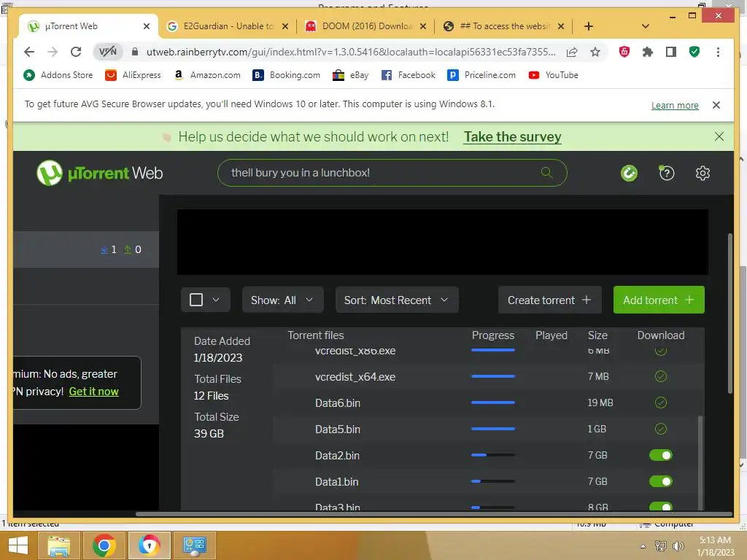Click the browser address bar URL
This screenshot has width=747, height=560.
[x=351, y=52]
